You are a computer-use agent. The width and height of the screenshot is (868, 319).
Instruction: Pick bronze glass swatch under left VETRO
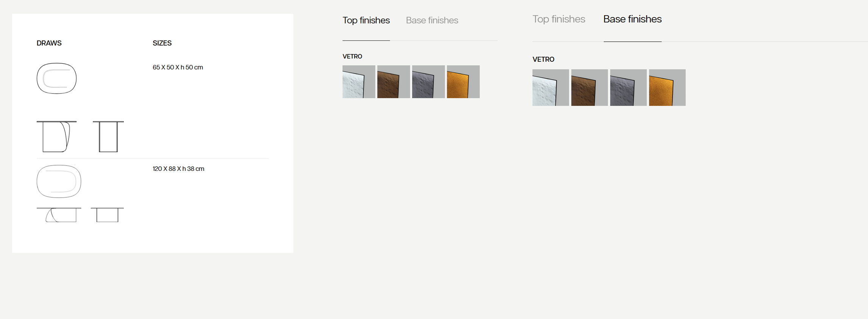coord(394,82)
